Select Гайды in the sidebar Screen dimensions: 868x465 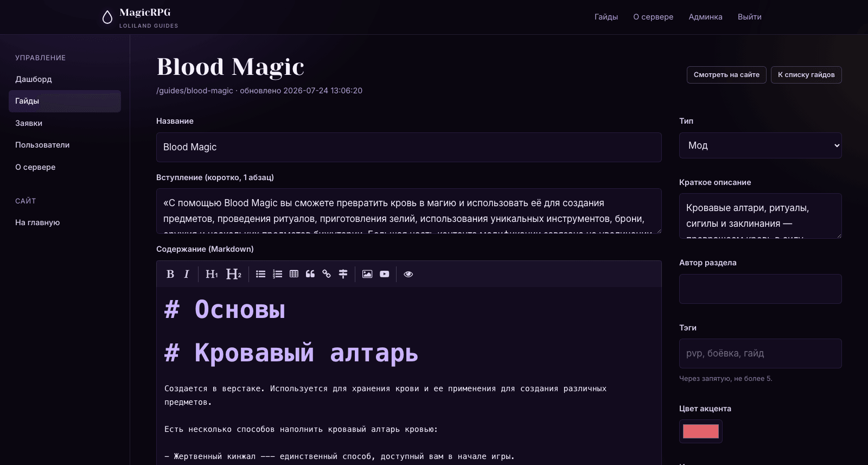point(65,101)
